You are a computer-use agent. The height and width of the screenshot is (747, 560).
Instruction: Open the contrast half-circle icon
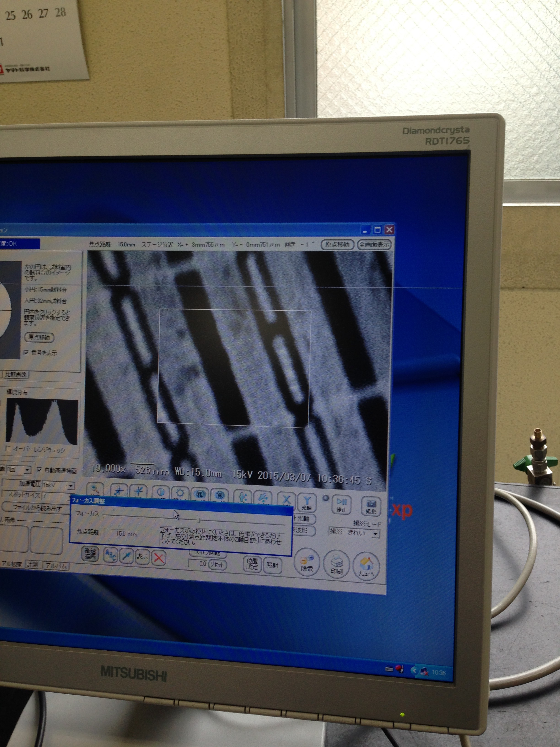[x=161, y=493]
